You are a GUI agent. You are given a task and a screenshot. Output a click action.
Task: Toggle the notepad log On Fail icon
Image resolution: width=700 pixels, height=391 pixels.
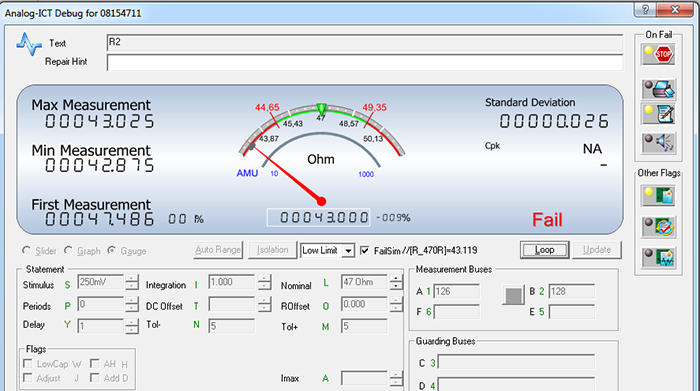[x=658, y=114]
